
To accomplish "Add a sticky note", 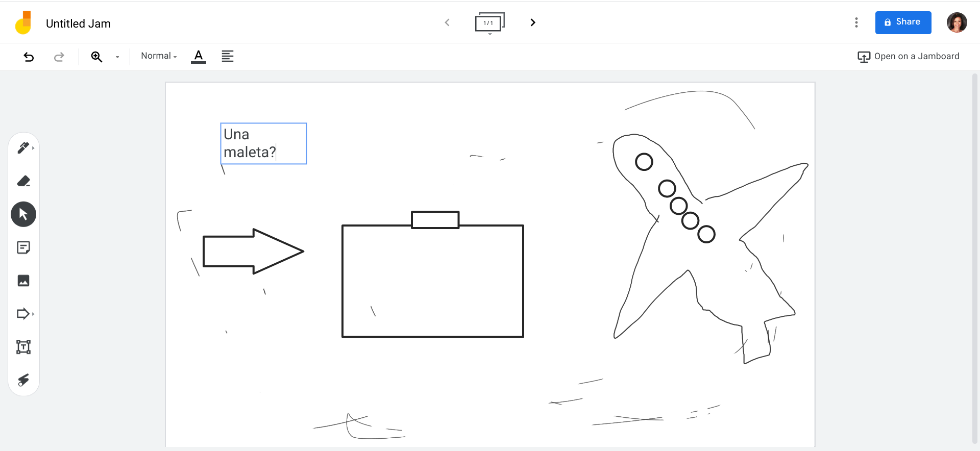I will (x=23, y=247).
